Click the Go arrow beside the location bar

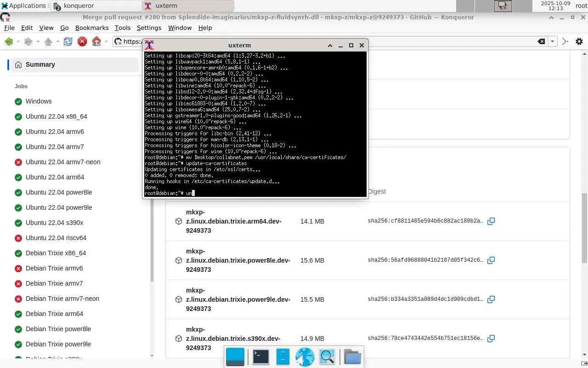[565, 41]
